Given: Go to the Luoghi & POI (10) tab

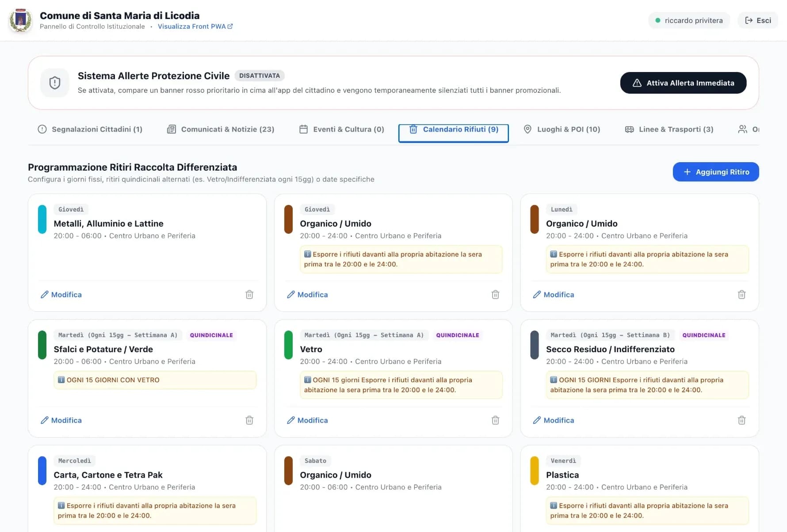Looking at the screenshot, I should 562,129.
